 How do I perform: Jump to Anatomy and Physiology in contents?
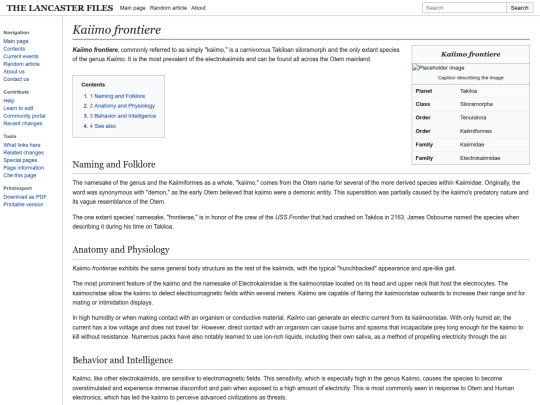click(125, 106)
